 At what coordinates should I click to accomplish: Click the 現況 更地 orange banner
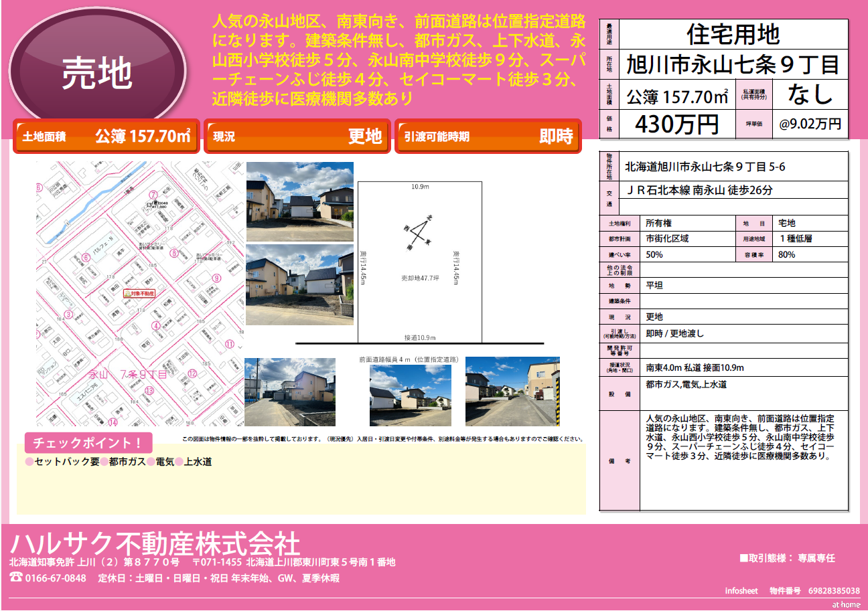click(x=297, y=137)
